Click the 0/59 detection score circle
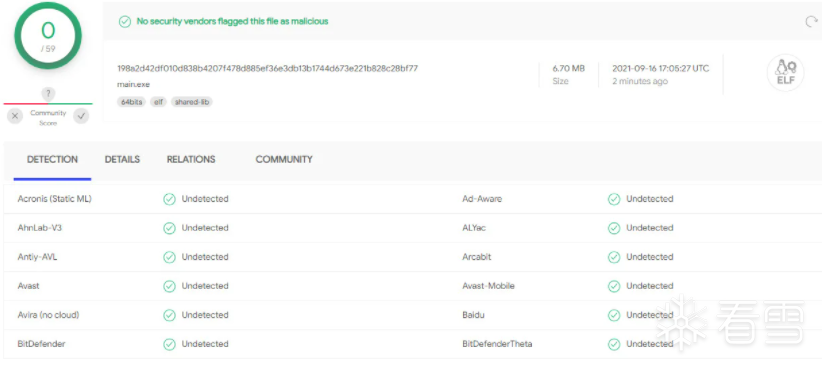826x375 pixels. (48, 36)
